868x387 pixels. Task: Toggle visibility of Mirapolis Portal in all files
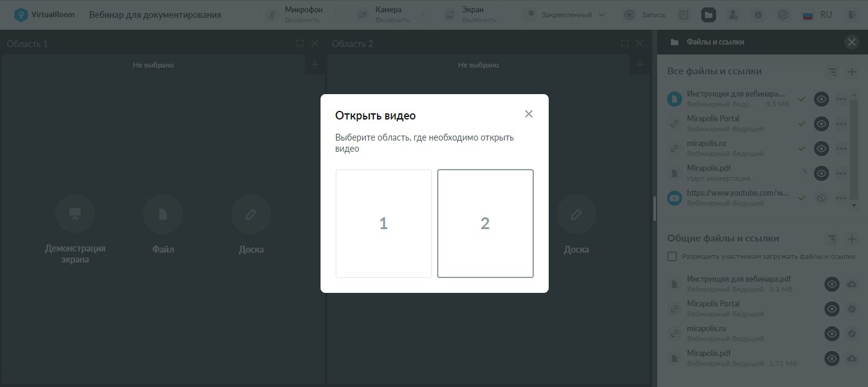click(821, 124)
